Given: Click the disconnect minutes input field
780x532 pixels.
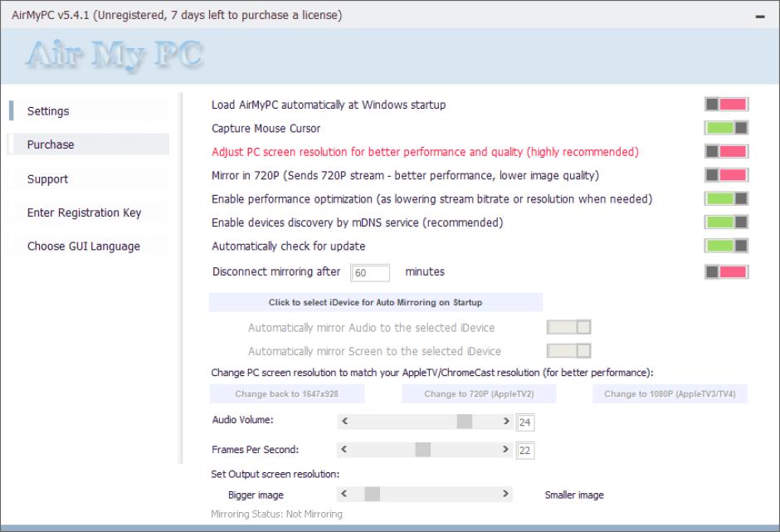Looking at the screenshot, I should pos(370,273).
